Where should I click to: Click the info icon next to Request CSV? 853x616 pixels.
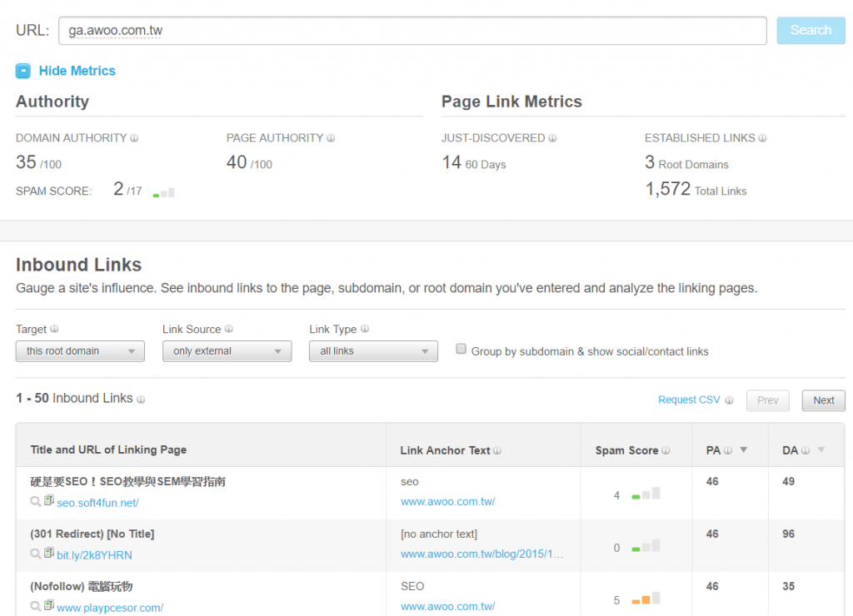(729, 400)
